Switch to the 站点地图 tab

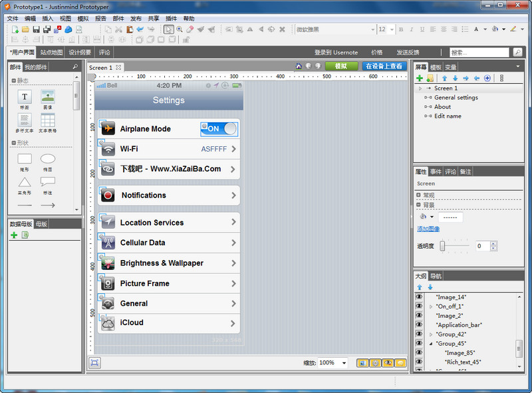52,53
